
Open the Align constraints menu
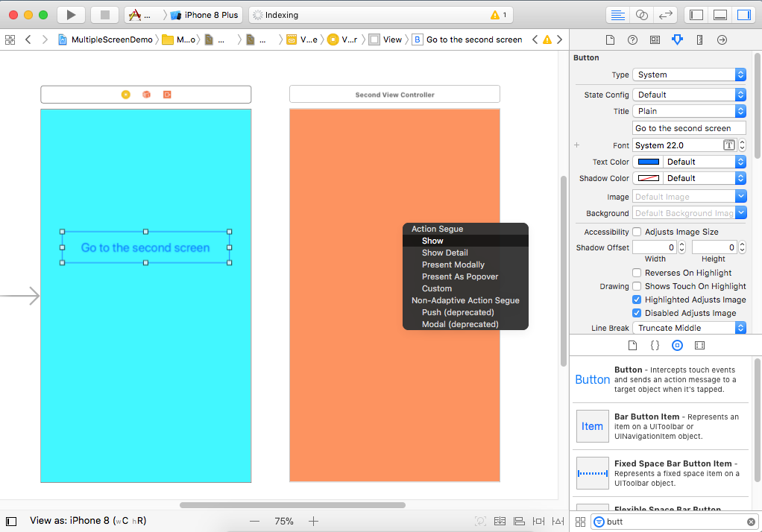pos(519,522)
